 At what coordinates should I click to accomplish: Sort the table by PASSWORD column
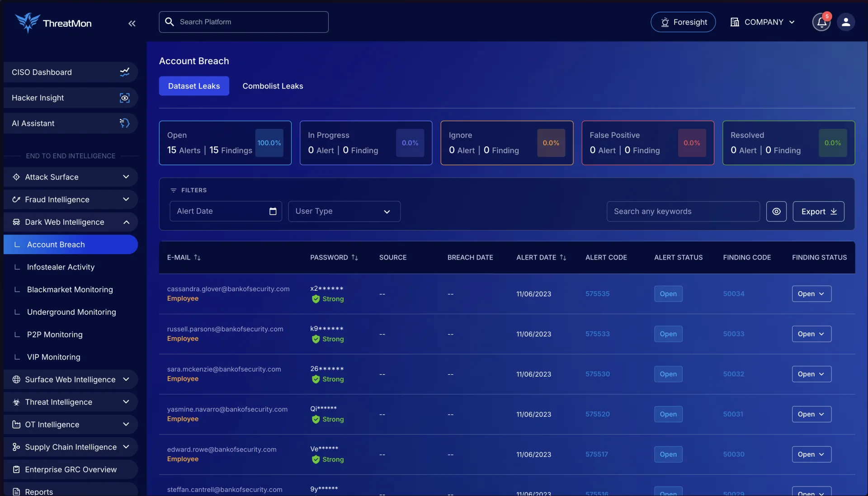354,257
